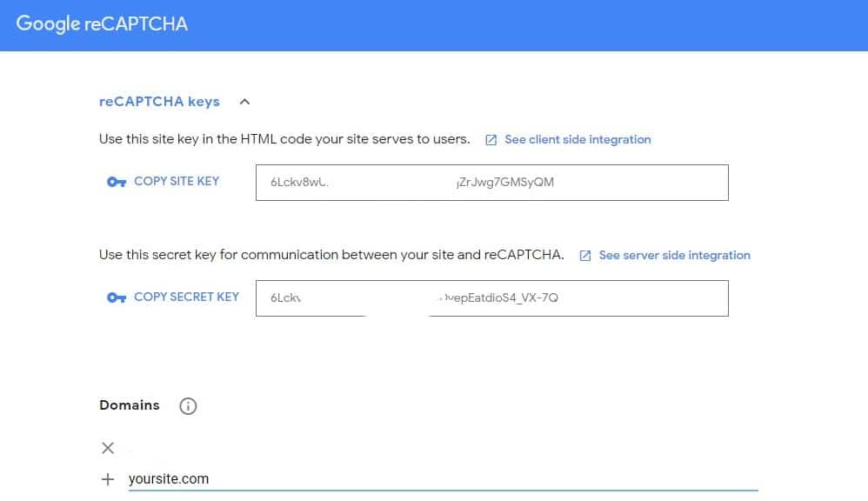
Task: Click the external-link icon for server side integration
Action: (585, 256)
